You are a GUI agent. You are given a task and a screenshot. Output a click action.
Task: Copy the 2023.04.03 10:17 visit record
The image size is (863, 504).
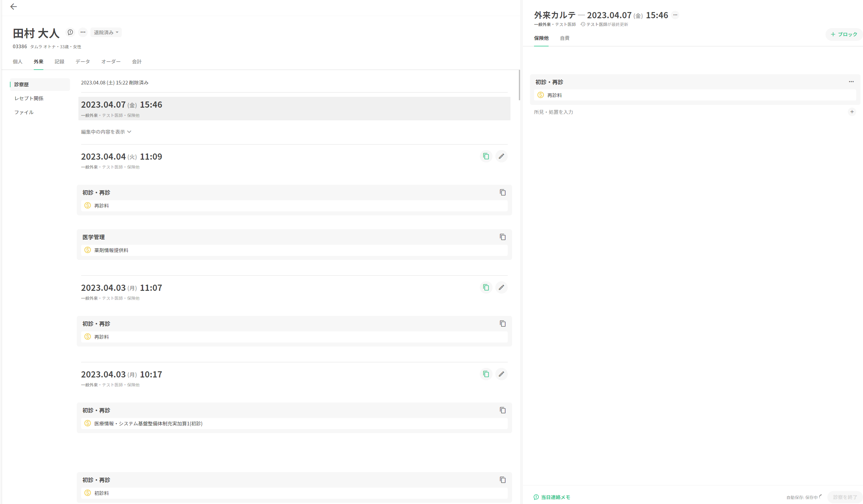[x=486, y=374]
